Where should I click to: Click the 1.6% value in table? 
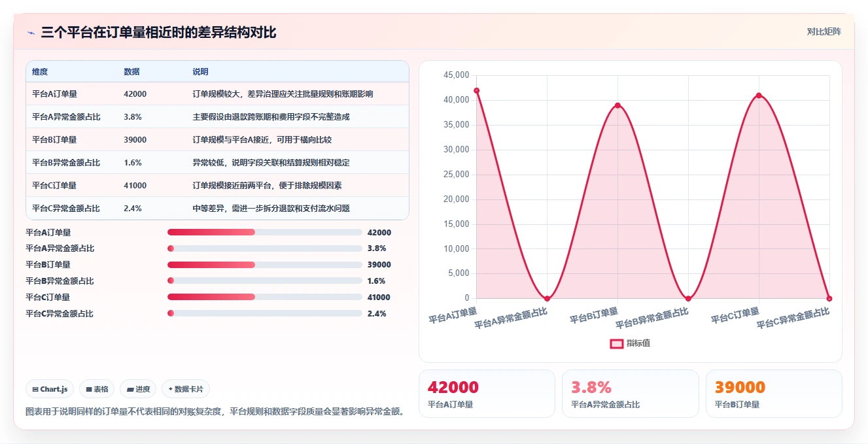click(x=133, y=163)
